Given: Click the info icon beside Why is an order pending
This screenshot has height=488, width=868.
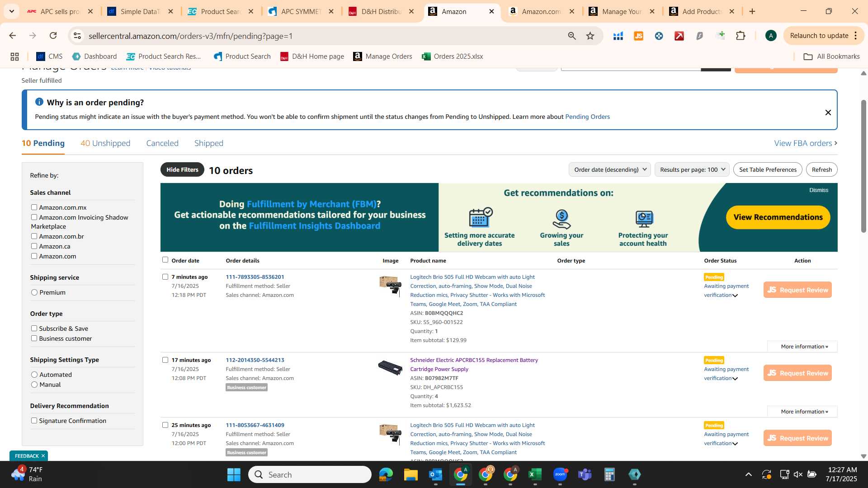Looking at the screenshot, I should tap(39, 102).
